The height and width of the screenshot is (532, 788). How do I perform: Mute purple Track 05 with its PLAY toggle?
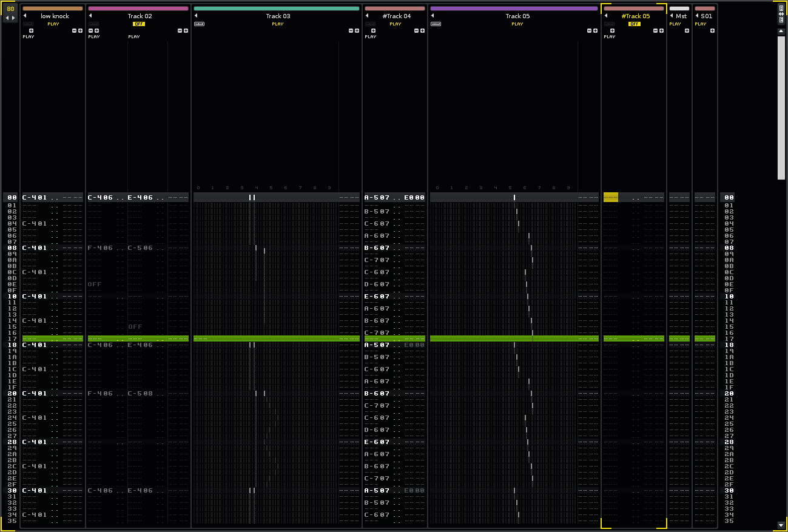517,24
